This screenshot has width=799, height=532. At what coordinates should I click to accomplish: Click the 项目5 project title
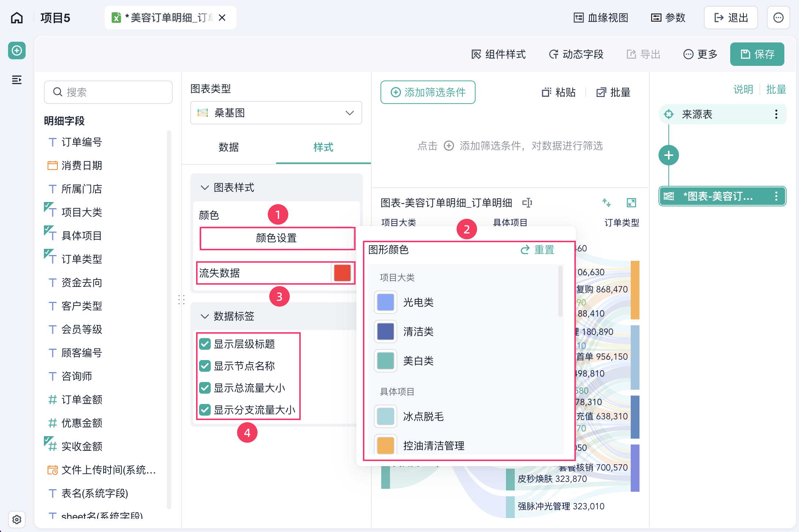[55, 18]
